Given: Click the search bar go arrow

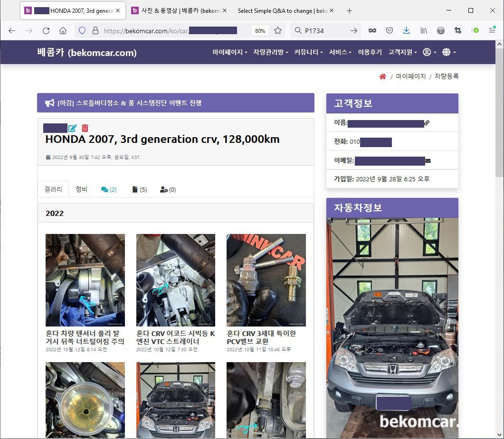Looking at the screenshot, I should point(353,30).
